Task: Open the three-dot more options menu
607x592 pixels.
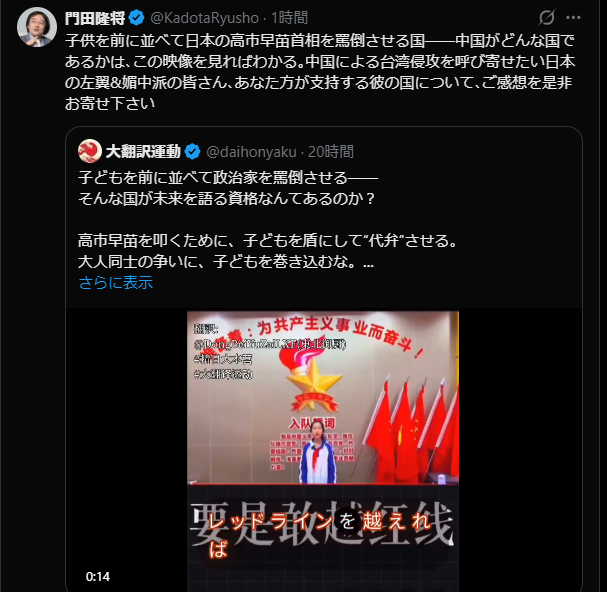Action: [573, 17]
